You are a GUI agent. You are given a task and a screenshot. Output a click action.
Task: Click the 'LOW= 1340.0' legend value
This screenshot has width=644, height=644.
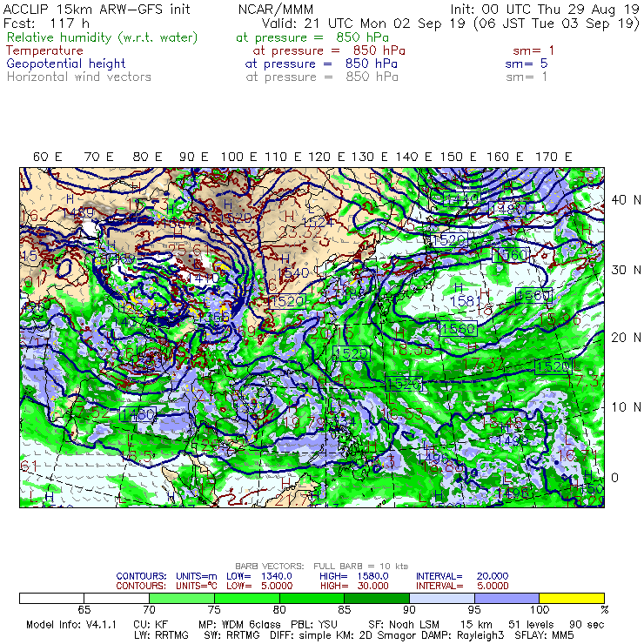259,576
